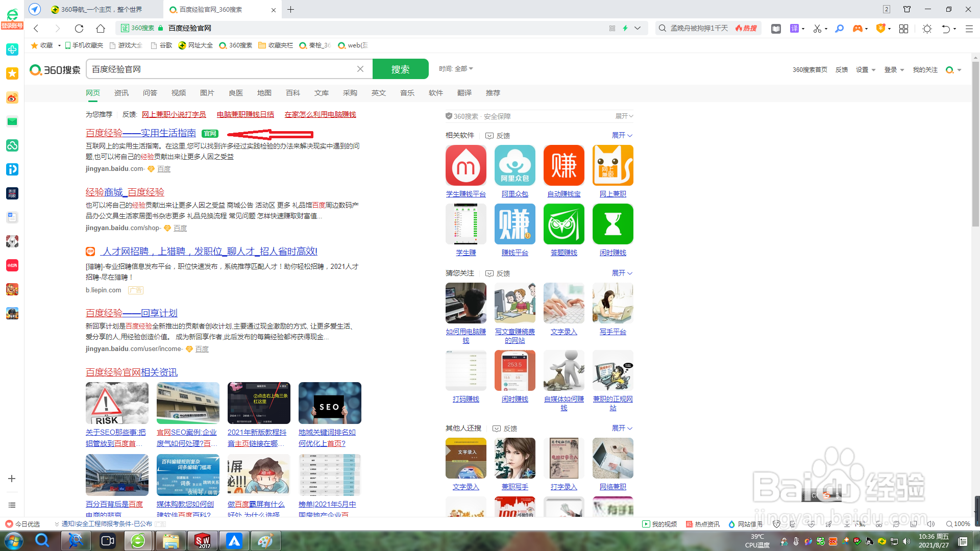The height and width of the screenshot is (551, 980).
Task: Open 网上兼职 cat app icon
Action: pos(613,165)
